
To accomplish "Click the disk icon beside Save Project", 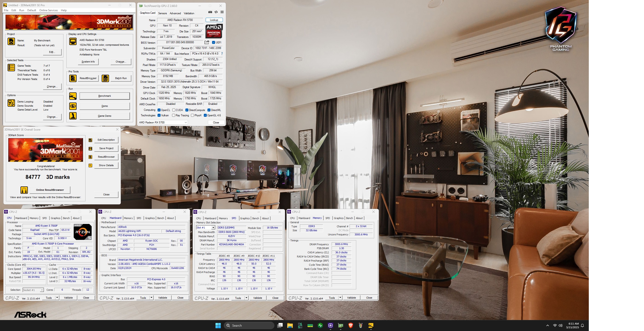I will point(90,149).
